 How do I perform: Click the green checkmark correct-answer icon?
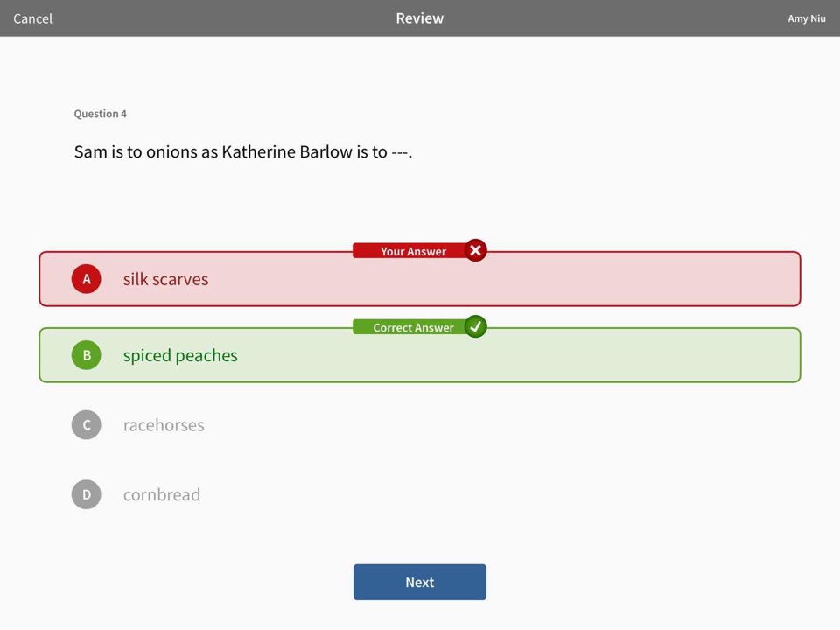tap(475, 326)
